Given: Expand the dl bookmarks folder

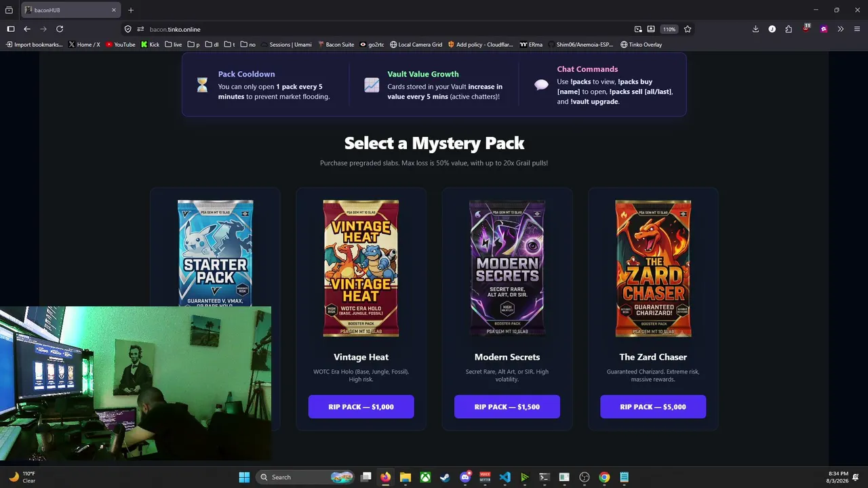Looking at the screenshot, I should [x=212, y=45].
